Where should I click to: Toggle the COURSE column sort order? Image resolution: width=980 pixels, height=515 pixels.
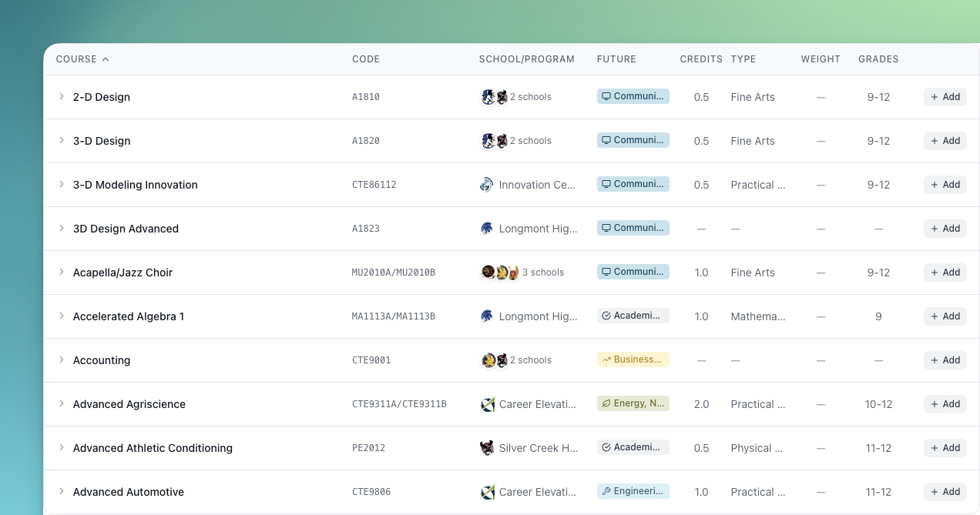(82, 59)
